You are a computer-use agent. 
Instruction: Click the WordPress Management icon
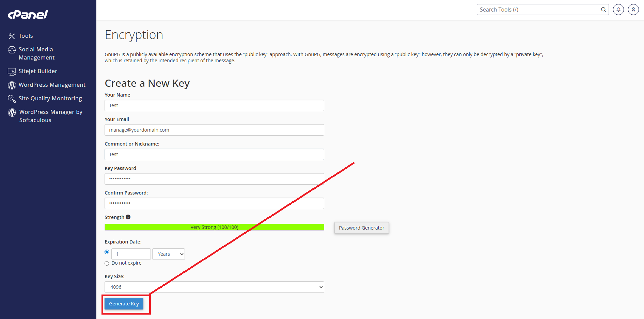click(12, 85)
